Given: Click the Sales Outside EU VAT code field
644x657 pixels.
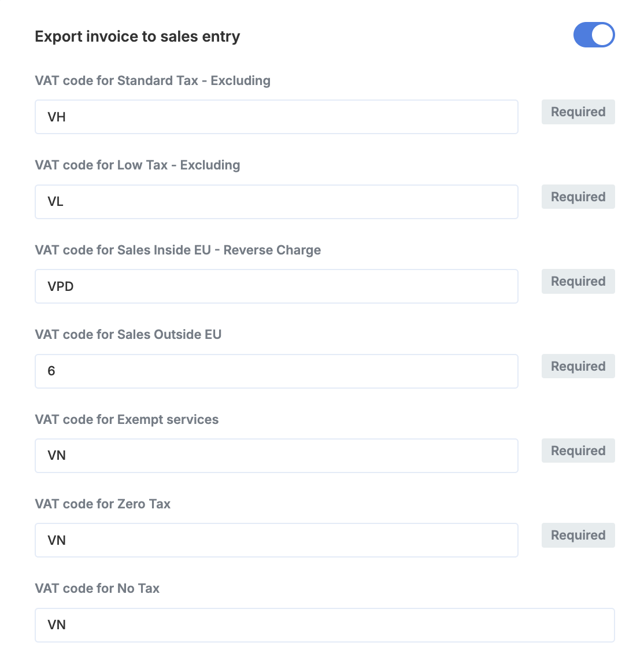Looking at the screenshot, I should tap(276, 371).
